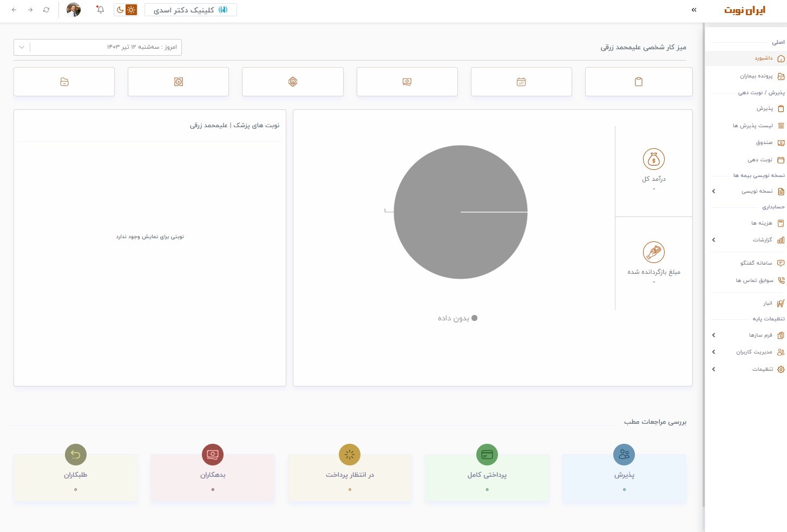Screen dimensions: 787x532
Task: Open the در انتظار پرداخت card
Action: point(350,478)
